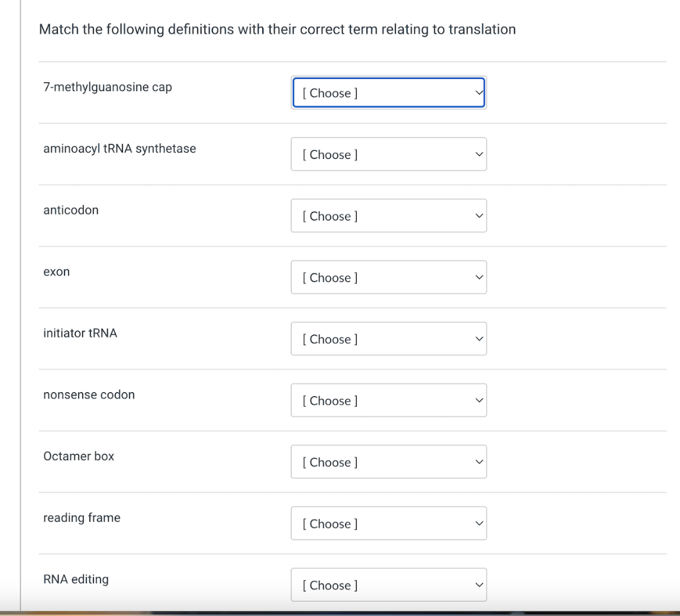The image size is (680, 616).
Task: Click the 'RNA editing' term label
Action: coord(76,579)
